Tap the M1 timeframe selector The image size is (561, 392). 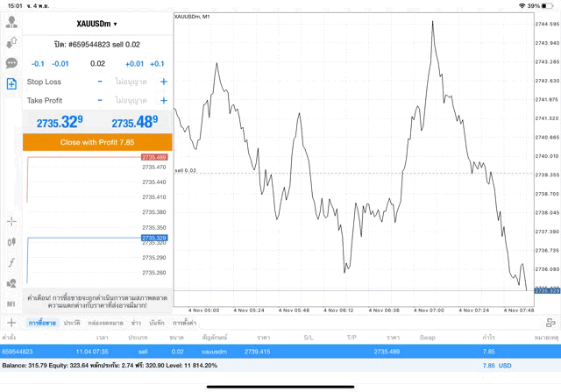coord(11,303)
